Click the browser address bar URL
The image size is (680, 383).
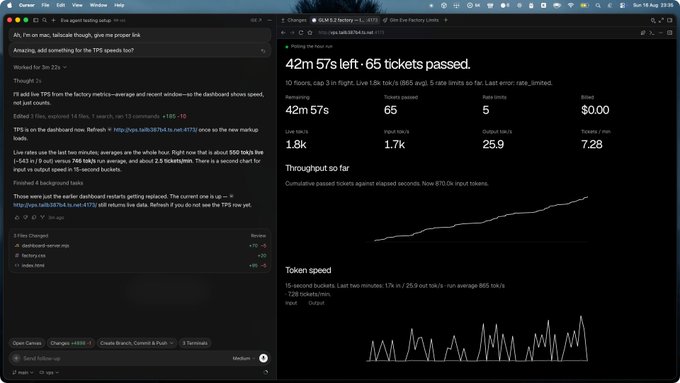(351, 33)
